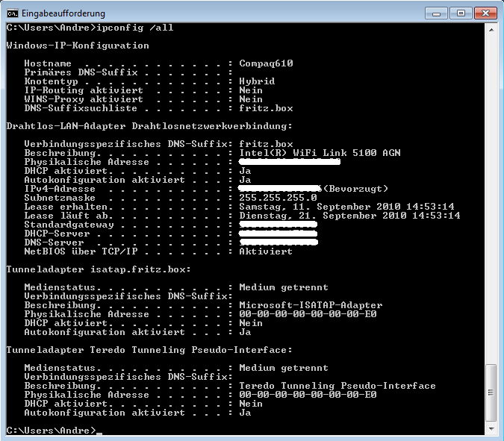Open the Eingabeaufforderung system menu icon
Viewport: 504px width, 441px height.
point(12,13)
